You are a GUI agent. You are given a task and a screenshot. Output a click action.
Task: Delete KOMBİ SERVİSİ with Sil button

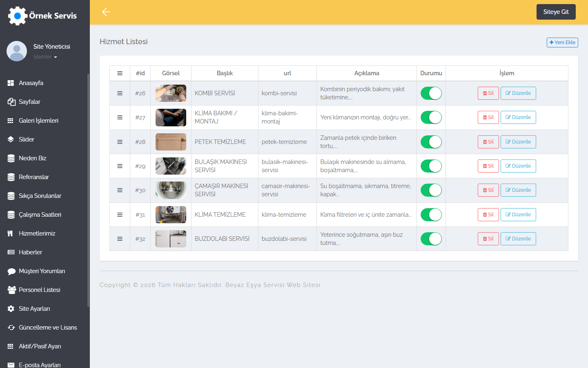click(488, 93)
